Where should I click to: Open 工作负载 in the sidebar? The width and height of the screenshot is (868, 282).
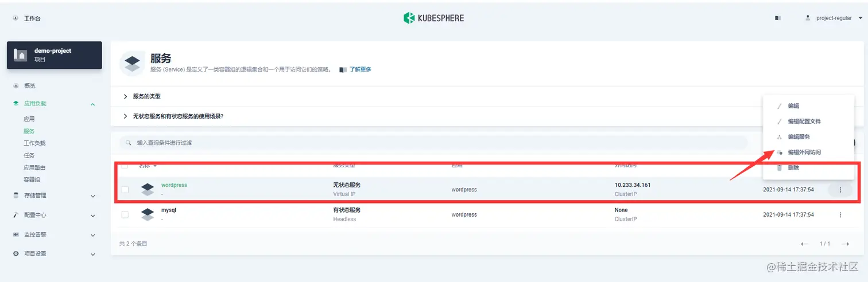pyautogui.click(x=34, y=143)
